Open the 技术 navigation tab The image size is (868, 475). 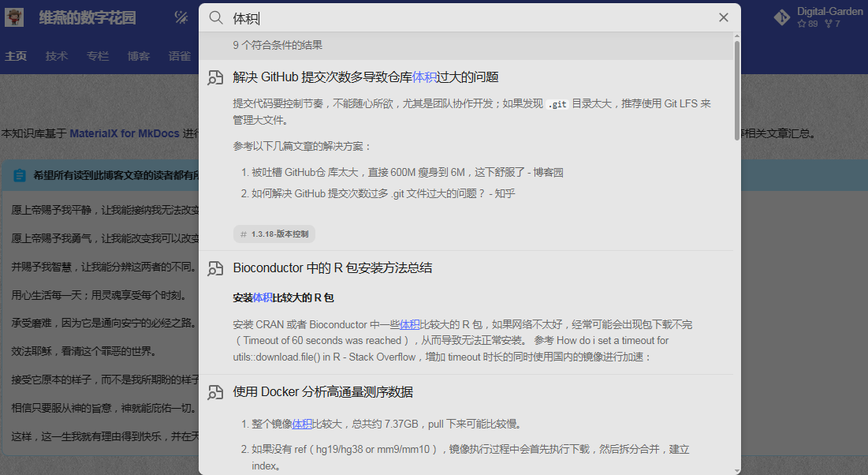57,56
